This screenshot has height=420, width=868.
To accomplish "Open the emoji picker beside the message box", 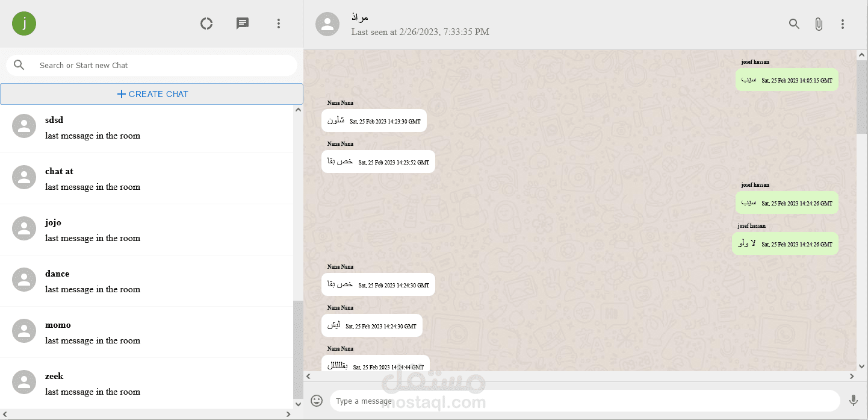I will pos(317,400).
